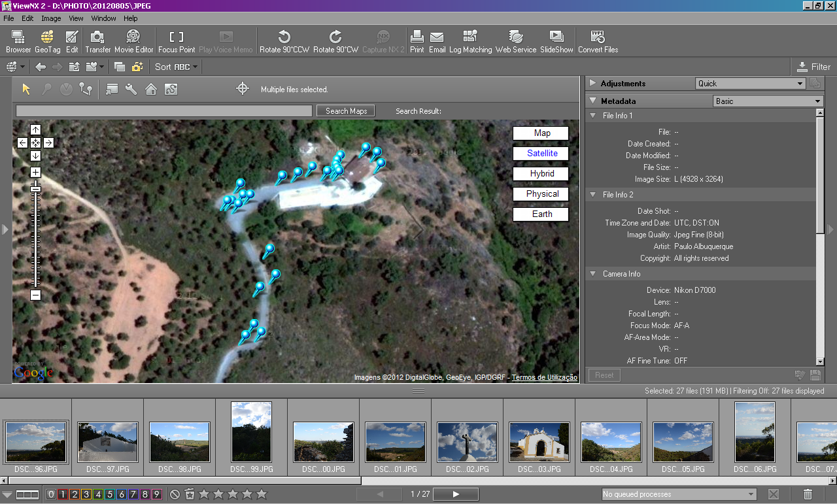Select the Map view type

click(541, 133)
